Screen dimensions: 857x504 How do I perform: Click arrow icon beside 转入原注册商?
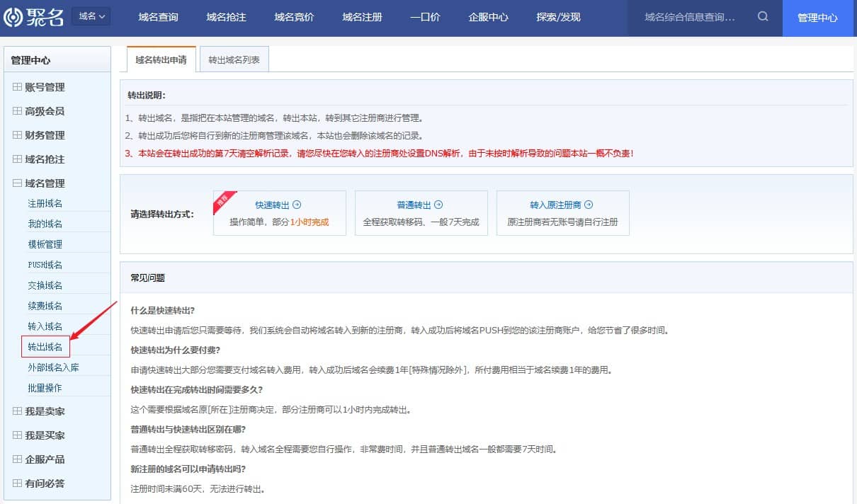click(589, 205)
